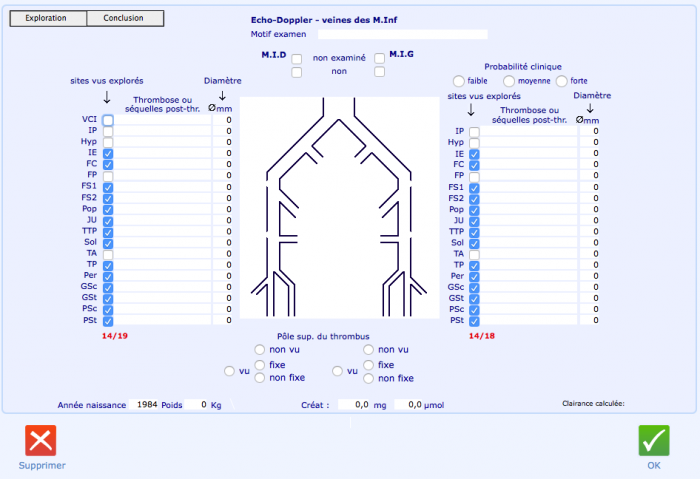Click the Créat mg value field
Viewport: 700px width, 479px height.
[x=354, y=404]
